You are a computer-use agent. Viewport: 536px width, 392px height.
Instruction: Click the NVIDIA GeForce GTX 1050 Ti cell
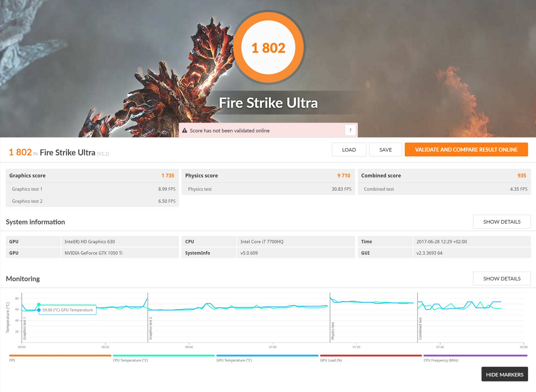coord(120,253)
